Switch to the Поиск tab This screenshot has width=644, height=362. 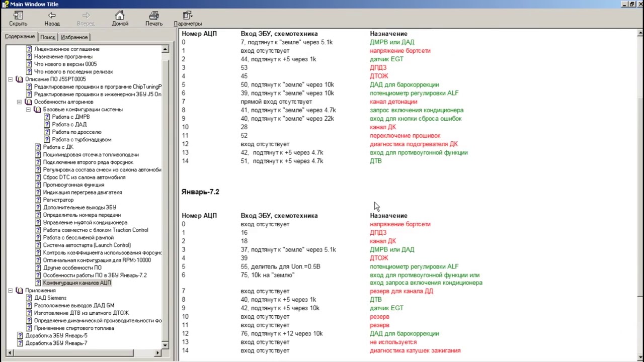48,37
